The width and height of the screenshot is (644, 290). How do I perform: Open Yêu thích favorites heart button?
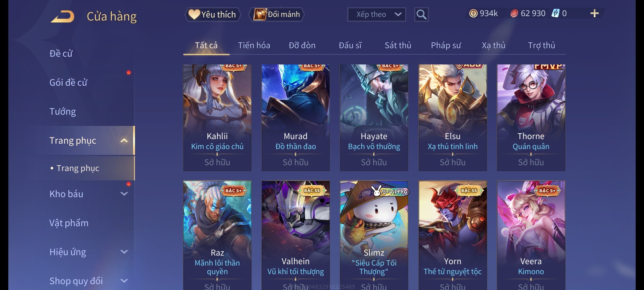tap(213, 15)
